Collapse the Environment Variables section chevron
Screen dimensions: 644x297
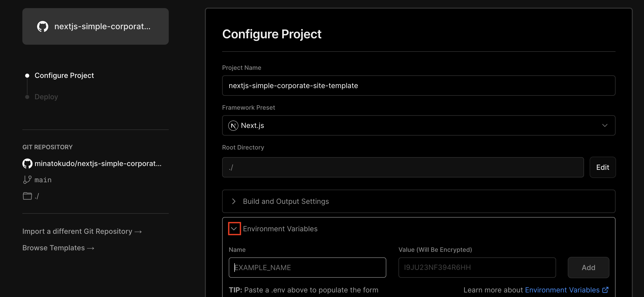pos(234,229)
